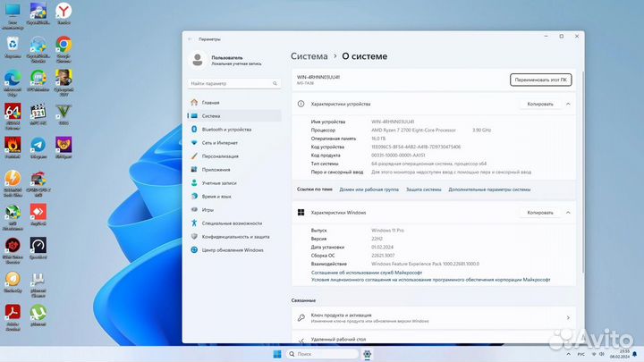Open 'Приложения' settings
Screen dimensions: 644x362
pyautogui.click(x=234, y=170)
